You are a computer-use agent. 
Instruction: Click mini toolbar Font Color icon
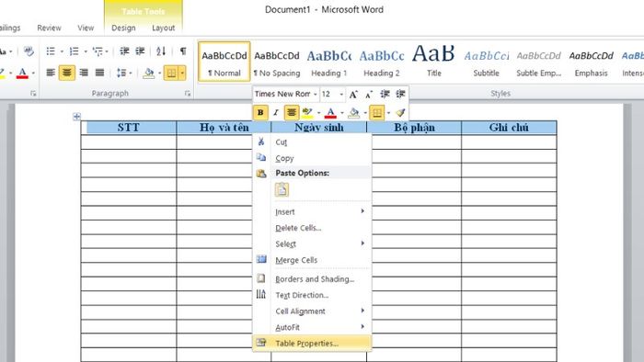click(330, 112)
